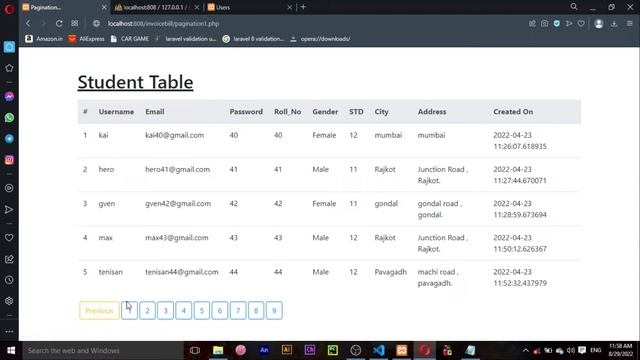Go to pagination page 8
This screenshot has width=640, height=360.
(256, 311)
